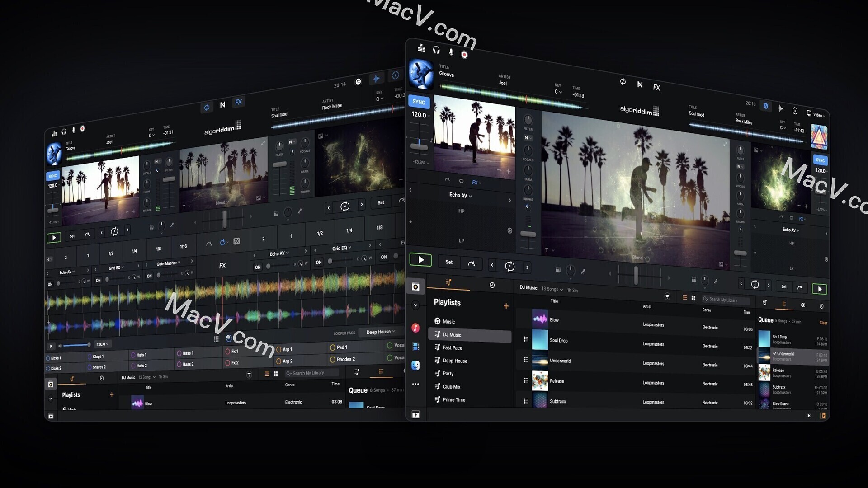The height and width of the screenshot is (488, 868).
Task: Toggle Neural Mix with the N icon
Action: click(x=640, y=84)
